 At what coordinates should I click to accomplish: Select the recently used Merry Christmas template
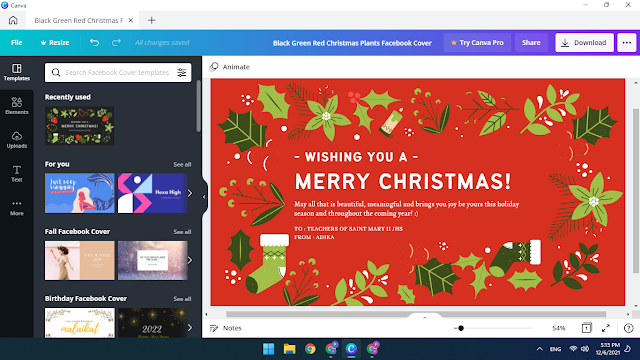point(80,126)
